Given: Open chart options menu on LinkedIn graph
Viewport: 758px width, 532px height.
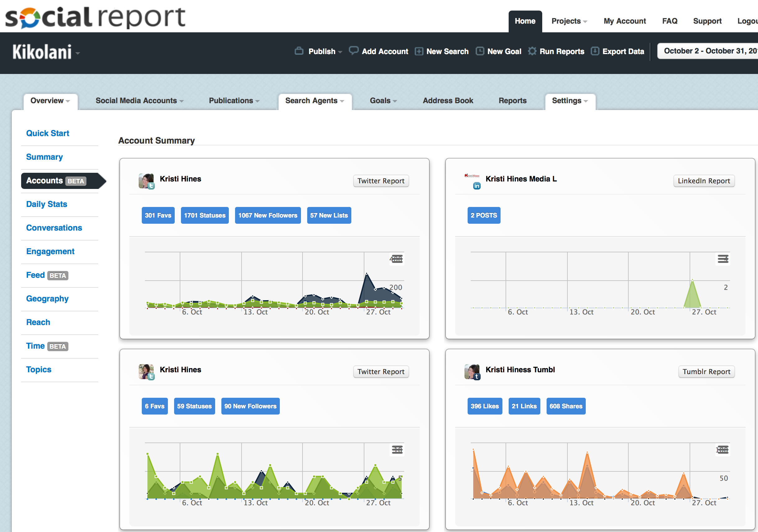Looking at the screenshot, I should click(x=723, y=259).
